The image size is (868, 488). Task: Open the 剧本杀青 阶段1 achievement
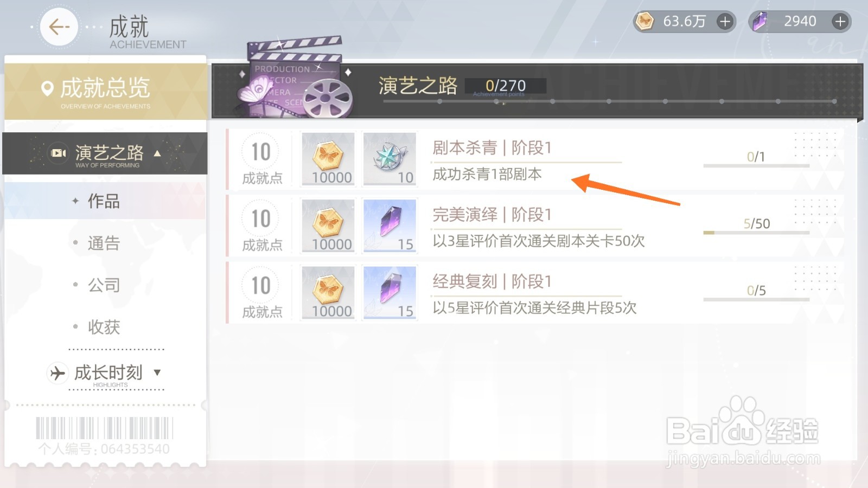[x=535, y=159]
